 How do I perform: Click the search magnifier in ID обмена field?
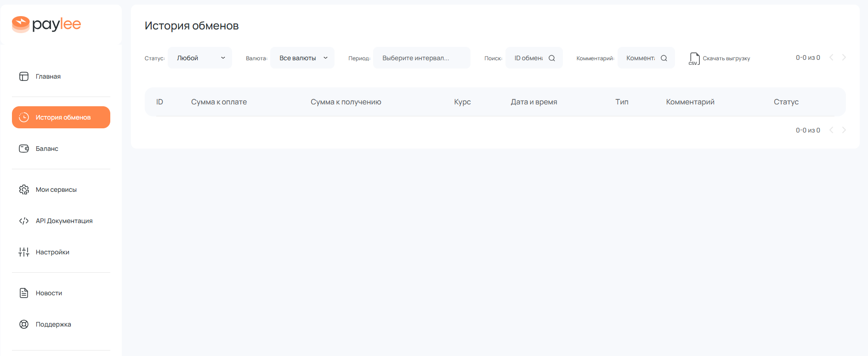click(552, 58)
